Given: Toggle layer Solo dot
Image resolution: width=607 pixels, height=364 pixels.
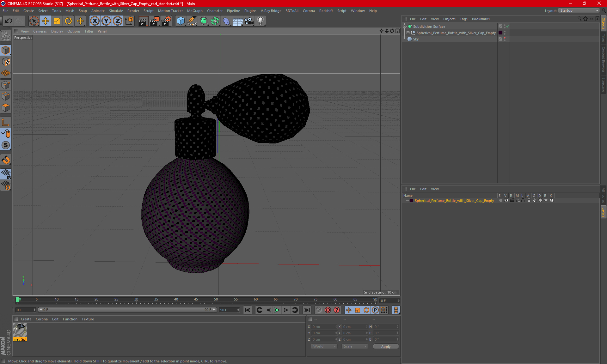Looking at the screenshot, I should (500, 200).
